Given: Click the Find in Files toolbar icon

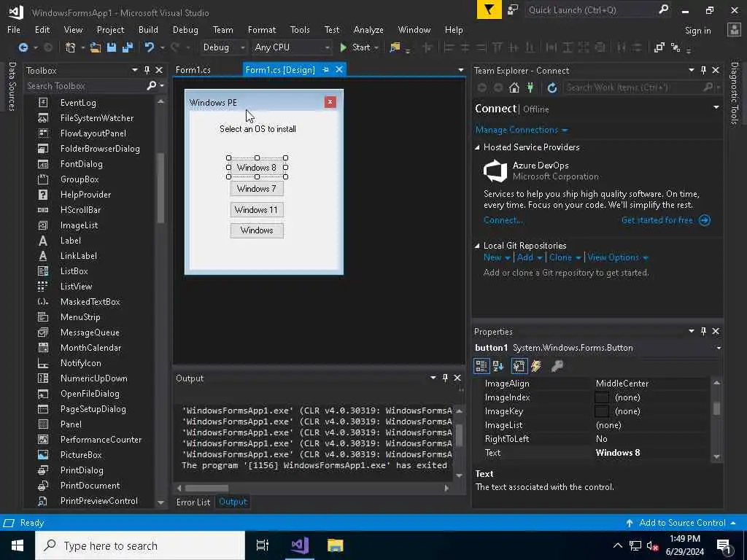Looking at the screenshot, I should 395,47.
